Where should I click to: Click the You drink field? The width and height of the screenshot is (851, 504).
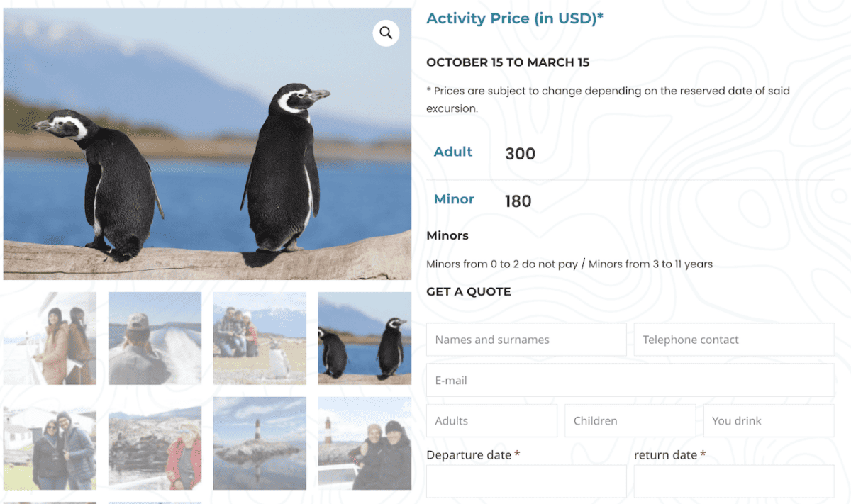(768, 420)
